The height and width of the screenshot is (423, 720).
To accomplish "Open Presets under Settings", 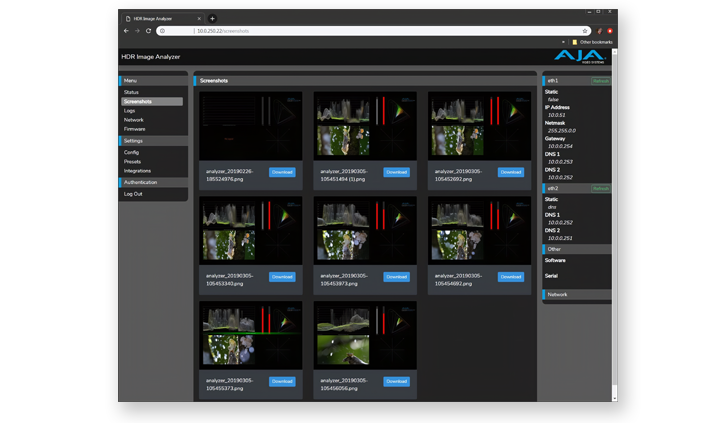I will click(x=133, y=161).
